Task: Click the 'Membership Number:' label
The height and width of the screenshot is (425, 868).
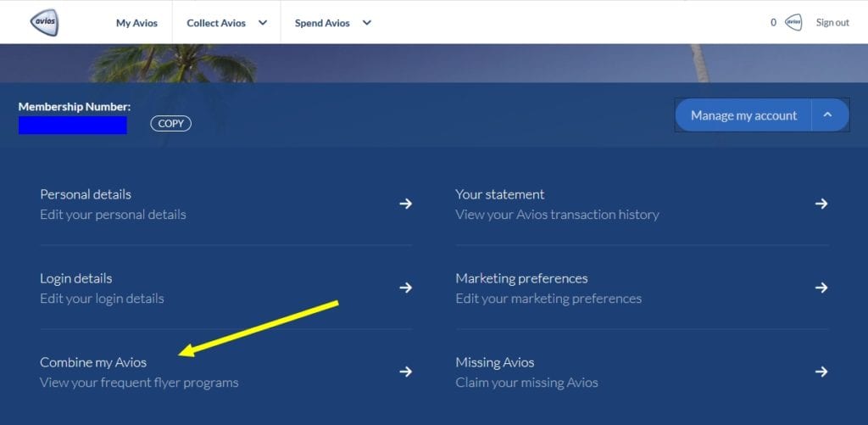Action: [75, 107]
